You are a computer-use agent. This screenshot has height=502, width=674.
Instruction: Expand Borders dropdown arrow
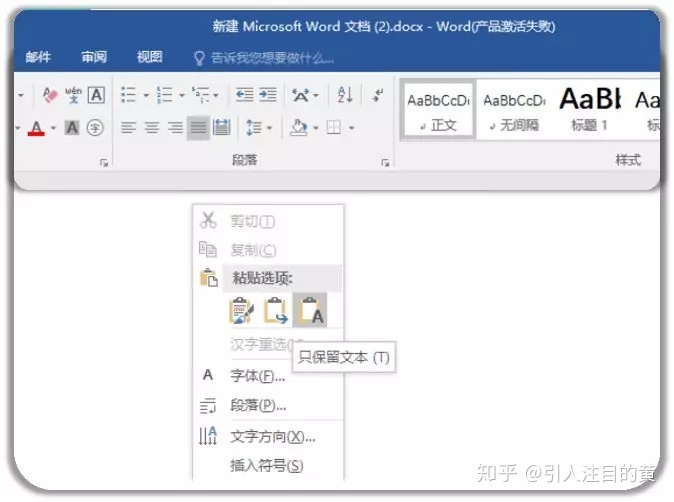pyautogui.click(x=352, y=128)
